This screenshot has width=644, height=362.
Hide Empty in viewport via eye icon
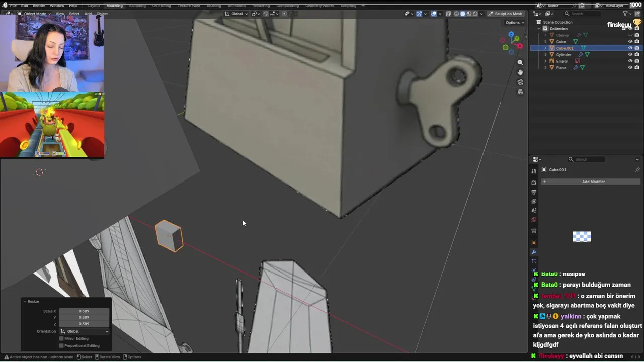point(630,61)
